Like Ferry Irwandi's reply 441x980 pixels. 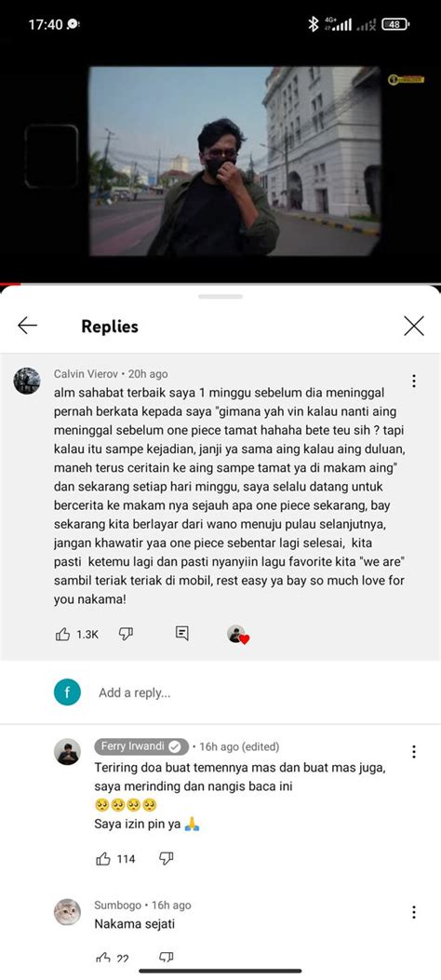pos(103,859)
